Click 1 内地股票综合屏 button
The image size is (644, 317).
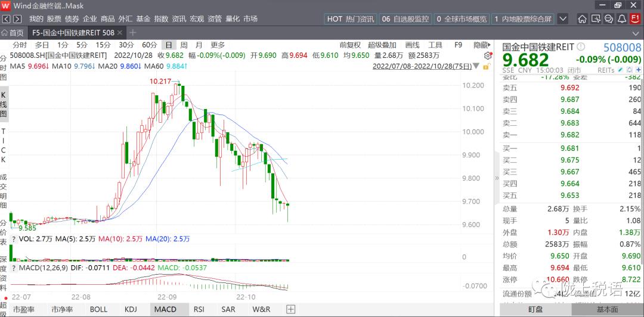pos(523,19)
